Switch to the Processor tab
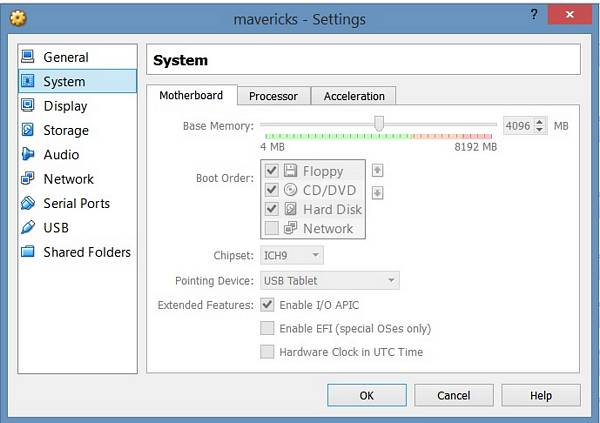600x423 pixels. click(x=273, y=96)
